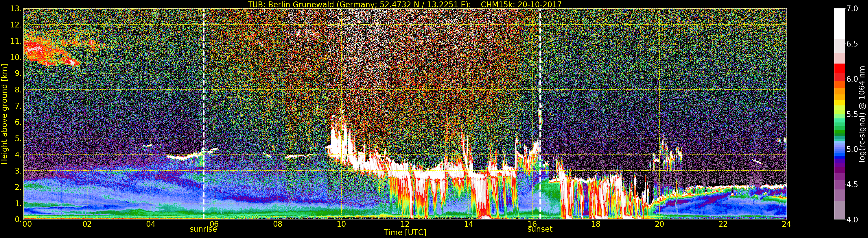Viewport: 868px width, 238px height.
Task: Click height-axis tick "5."
Action: tap(18, 138)
